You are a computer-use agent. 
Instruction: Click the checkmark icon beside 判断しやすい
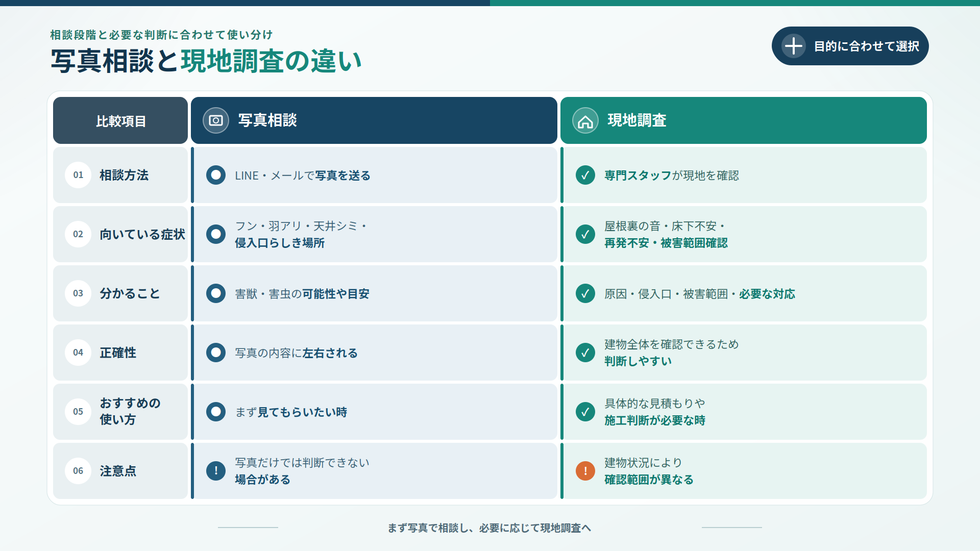(x=585, y=353)
